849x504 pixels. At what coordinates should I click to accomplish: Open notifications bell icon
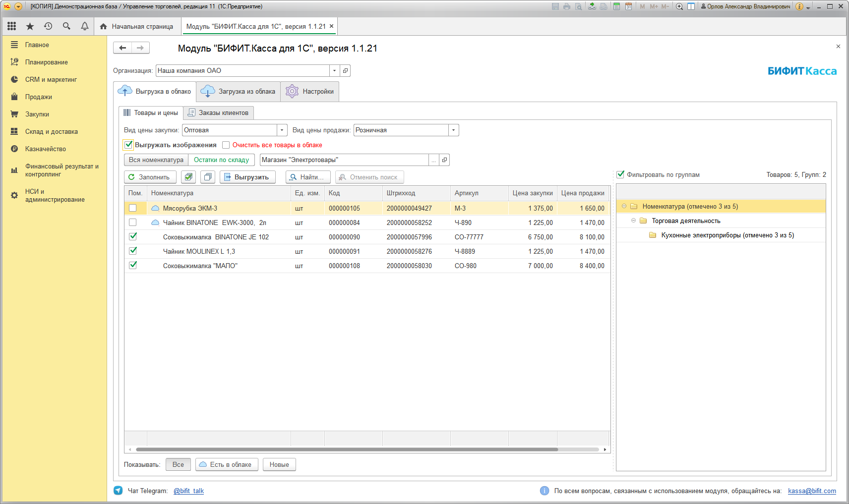coord(85,26)
